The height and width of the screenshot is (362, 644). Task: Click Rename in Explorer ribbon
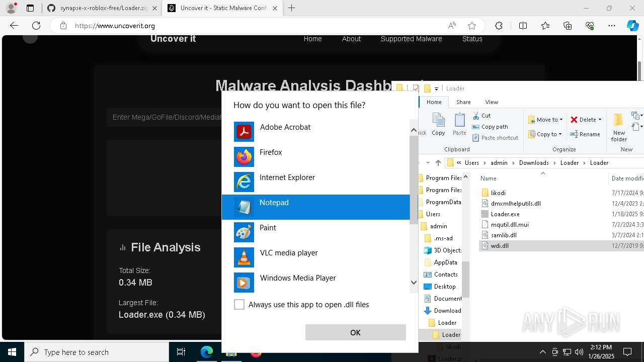tap(585, 134)
